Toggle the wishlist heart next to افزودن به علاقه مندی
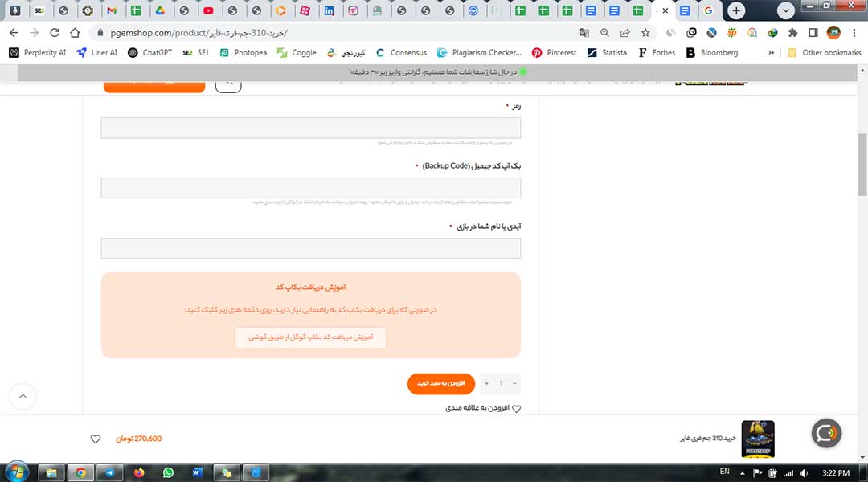The image size is (868, 482). (517, 408)
